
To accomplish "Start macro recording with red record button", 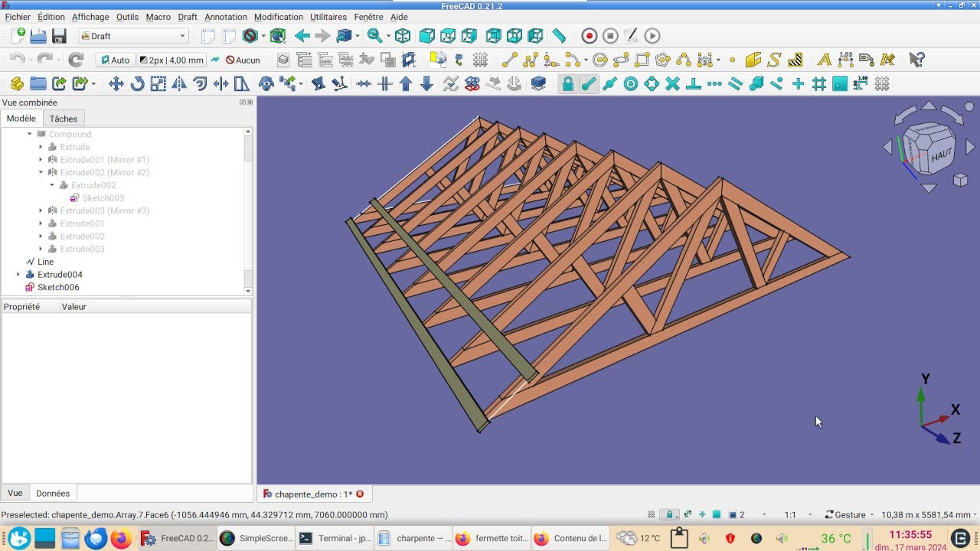I will (x=589, y=36).
